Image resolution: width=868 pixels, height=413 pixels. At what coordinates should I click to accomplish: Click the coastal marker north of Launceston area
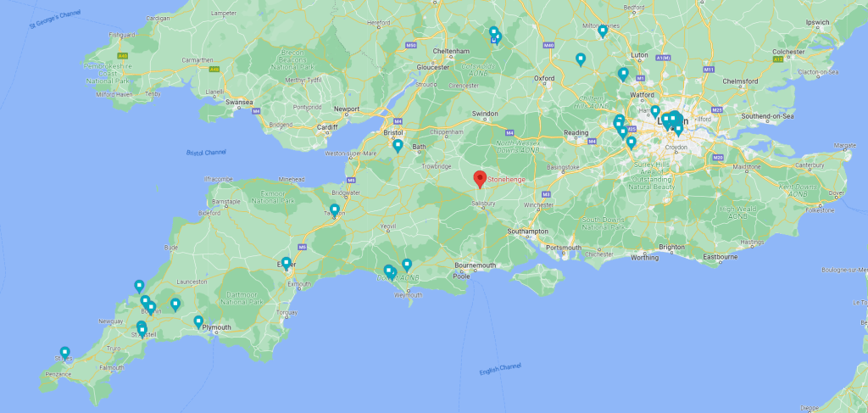[139, 287]
